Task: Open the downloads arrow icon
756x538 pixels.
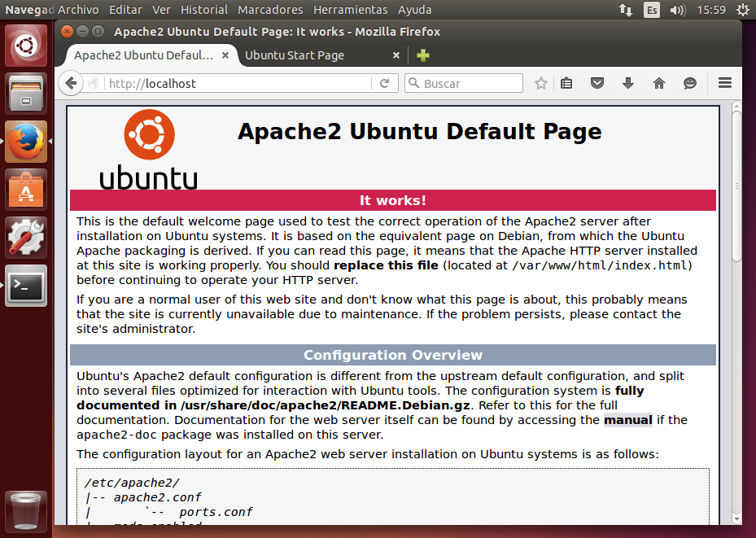Action: click(x=627, y=83)
